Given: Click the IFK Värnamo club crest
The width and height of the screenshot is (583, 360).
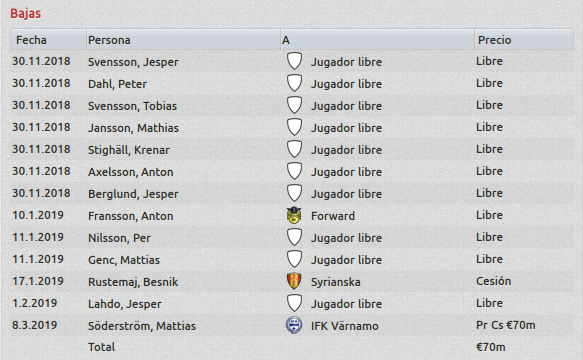Looking at the screenshot, I should pos(294,325).
